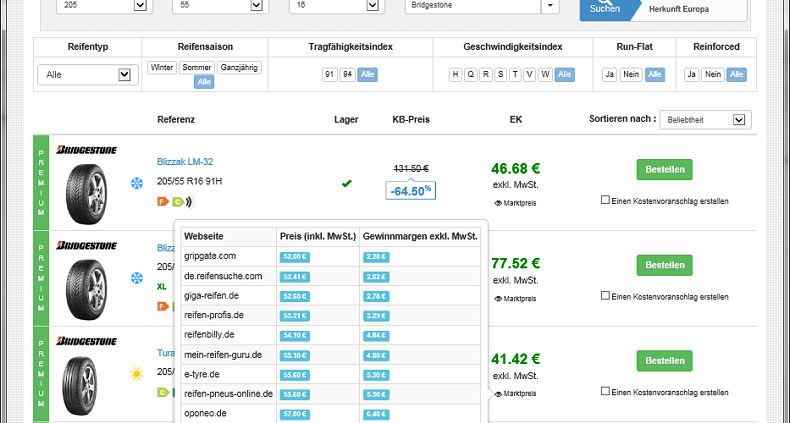
Task: Click the green in-stock checkmark for Blizzak LM-32
Action: [346, 183]
